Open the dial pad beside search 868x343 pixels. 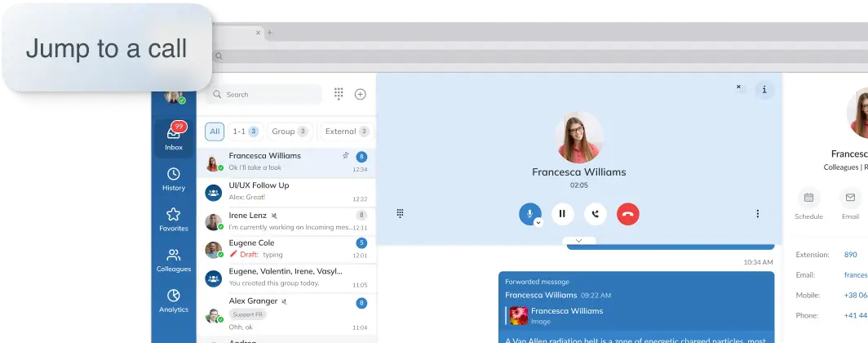tap(339, 94)
